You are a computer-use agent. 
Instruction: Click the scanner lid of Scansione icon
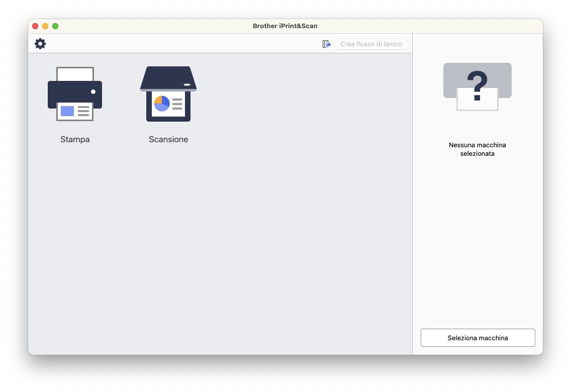click(168, 78)
